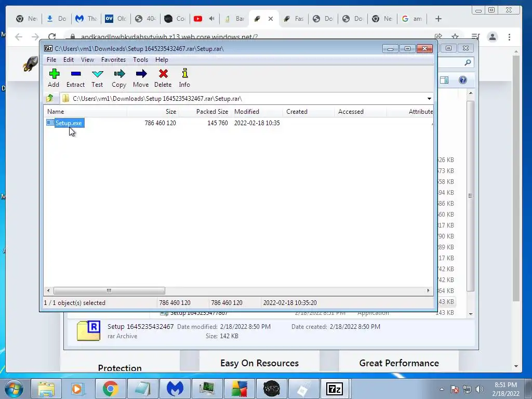Click the Windows Start button
The width and height of the screenshot is (532, 399).
click(x=14, y=389)
